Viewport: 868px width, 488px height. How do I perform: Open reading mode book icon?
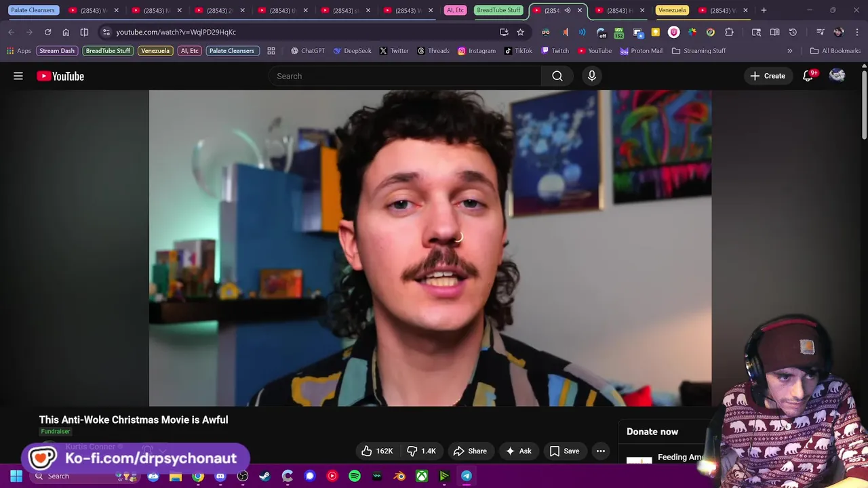[x=774, y=32]
